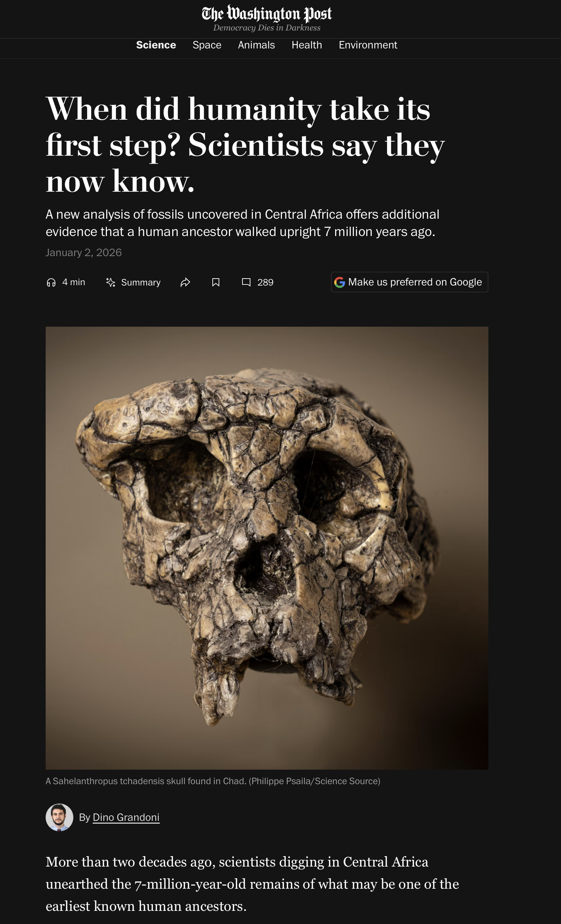Click the Sahelanthropus skull photo
The width and height of the screenshot is (561, 924).
(267, 548)
